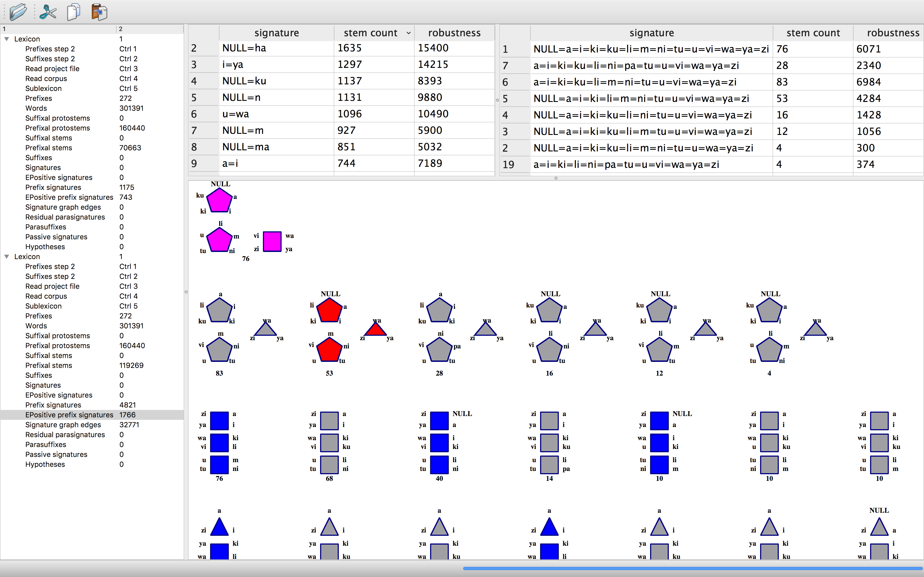
Task: Select EPositive prefix signatures row
Action: coord(69,415)
